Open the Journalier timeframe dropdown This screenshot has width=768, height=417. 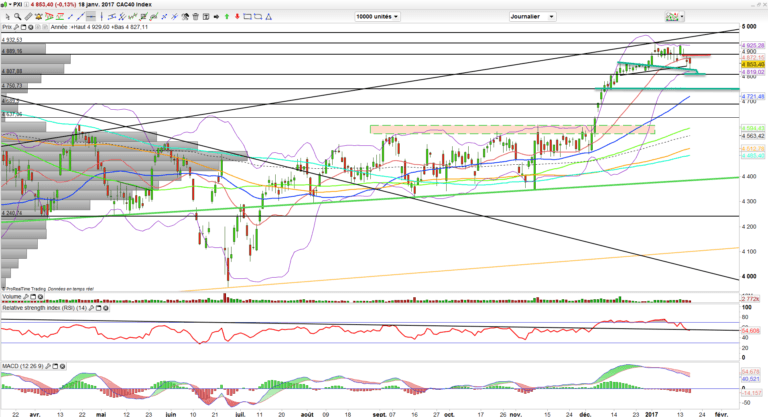point(537,17)
